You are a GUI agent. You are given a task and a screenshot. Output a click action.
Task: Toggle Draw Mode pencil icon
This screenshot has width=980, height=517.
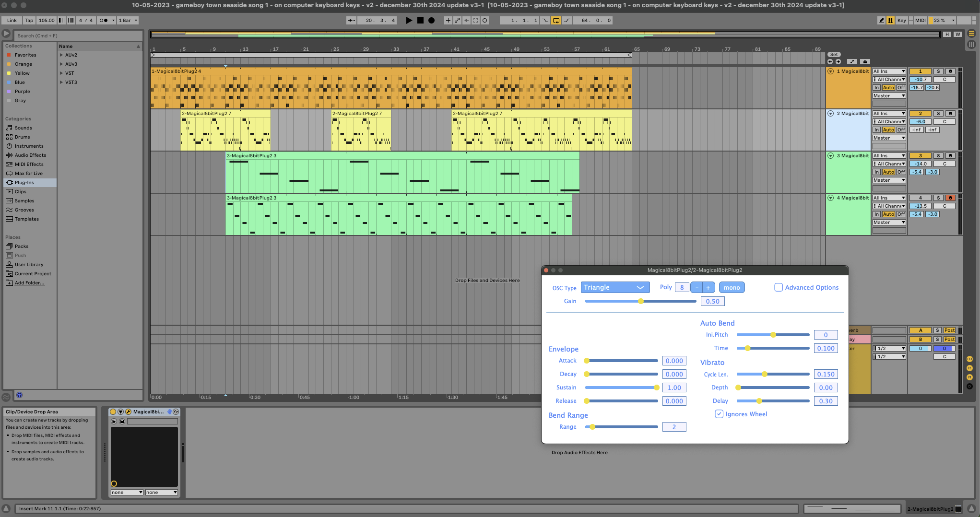881,20
